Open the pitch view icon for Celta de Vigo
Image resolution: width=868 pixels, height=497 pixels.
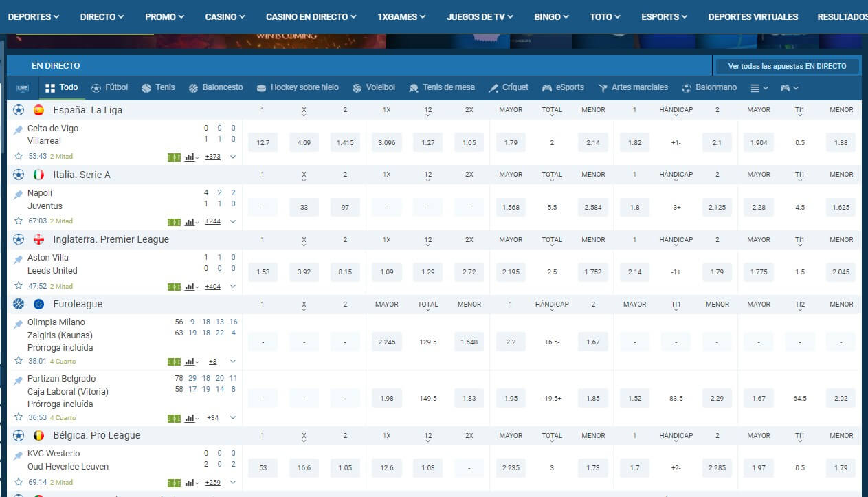coord(174,157)
